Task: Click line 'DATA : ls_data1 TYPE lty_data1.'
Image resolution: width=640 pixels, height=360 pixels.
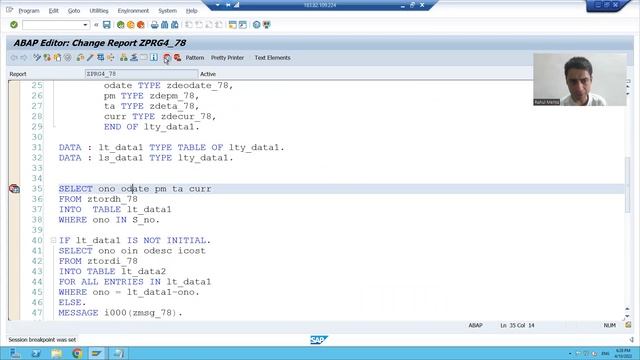Action: 146,158
